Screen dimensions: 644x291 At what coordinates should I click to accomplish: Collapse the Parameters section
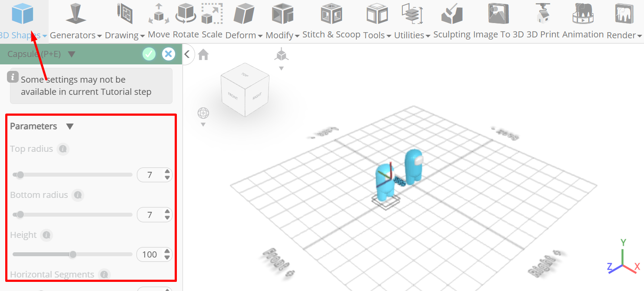pos(70,126)
